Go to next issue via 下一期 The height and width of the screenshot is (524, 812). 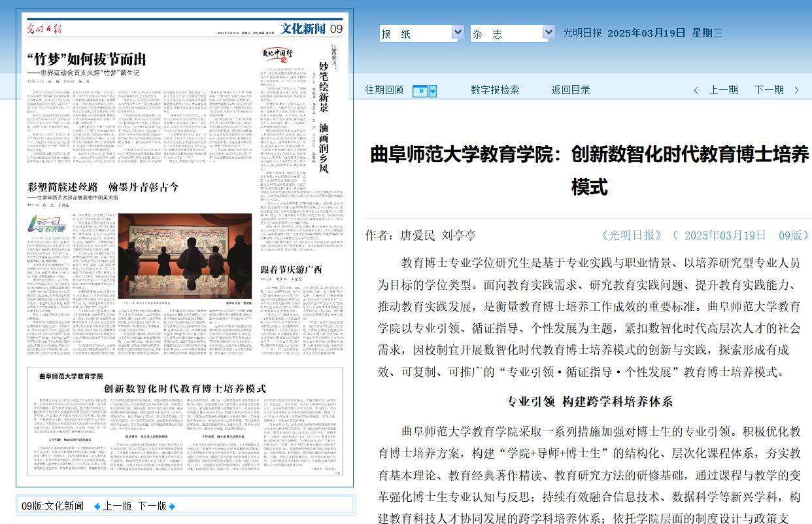click(769, 90)
